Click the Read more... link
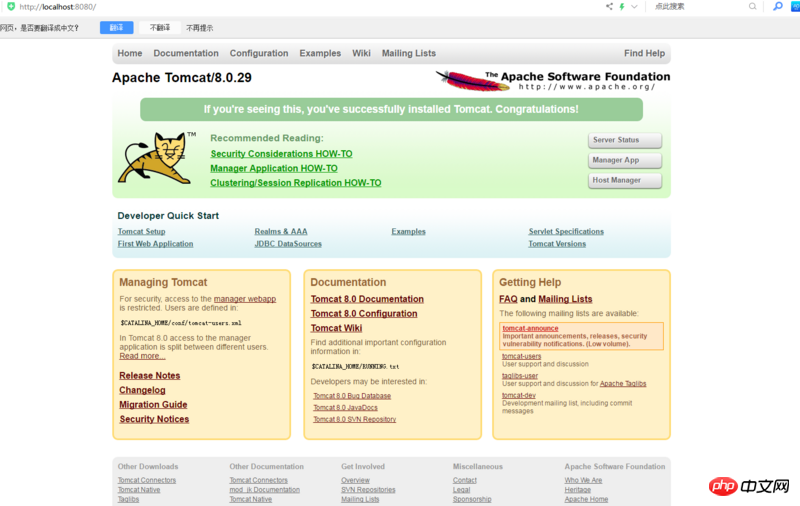800x506 pixels. (142, 356)
